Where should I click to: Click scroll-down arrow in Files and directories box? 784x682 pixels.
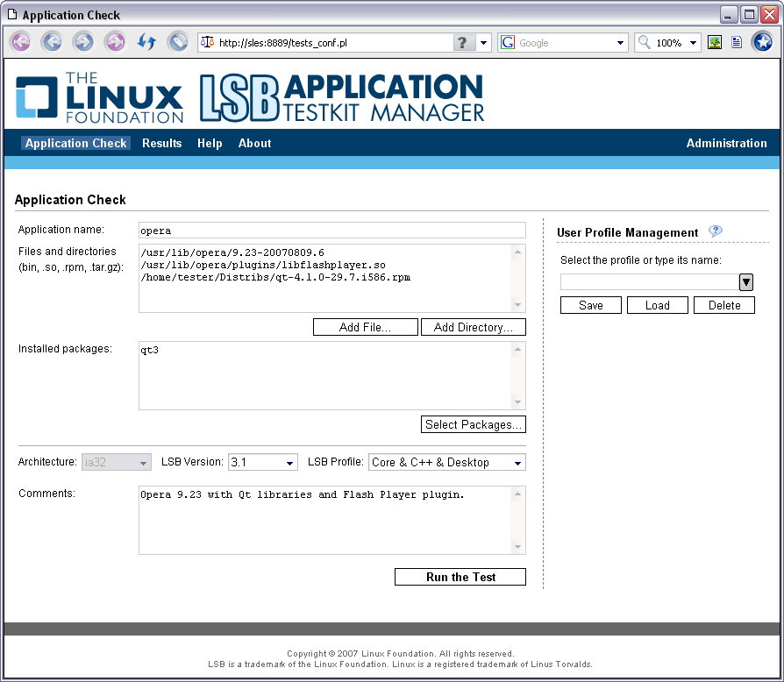pos(518,305)
